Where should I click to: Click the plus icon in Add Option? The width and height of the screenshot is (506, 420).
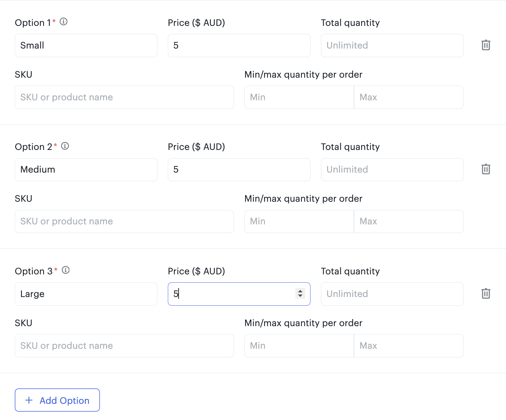click(x=29, y=400)
